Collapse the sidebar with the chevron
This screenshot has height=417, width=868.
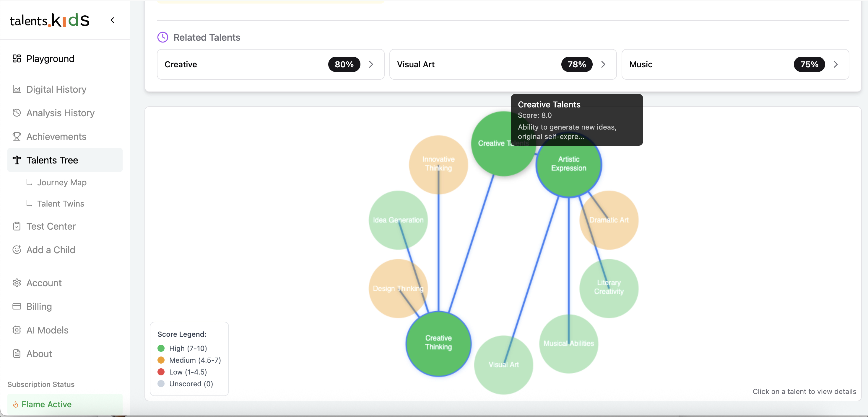coord(113,20)
